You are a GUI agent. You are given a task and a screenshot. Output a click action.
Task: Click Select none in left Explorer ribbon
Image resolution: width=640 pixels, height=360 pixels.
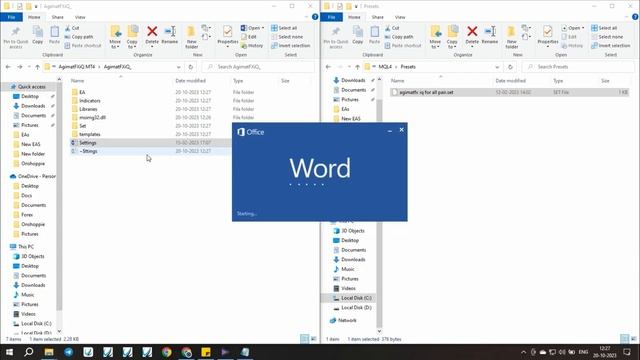(287, 37)
